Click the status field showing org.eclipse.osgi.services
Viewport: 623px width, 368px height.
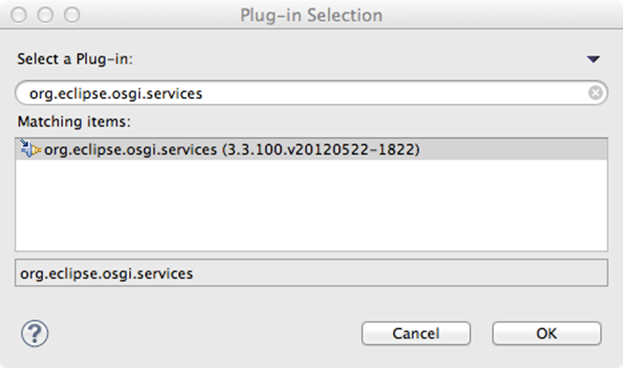[312, 273]
